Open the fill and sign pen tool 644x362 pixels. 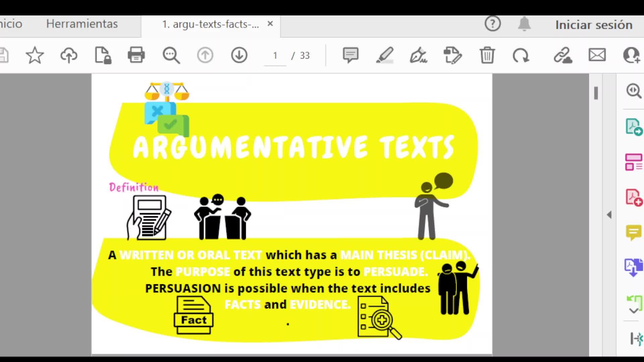(419, 55)
